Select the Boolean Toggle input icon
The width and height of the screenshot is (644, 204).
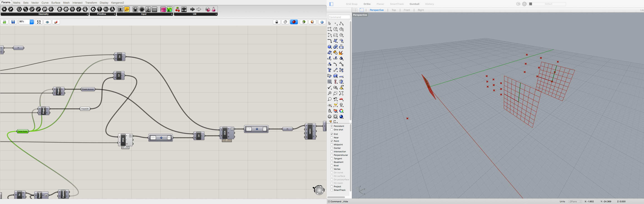[135, 9]
